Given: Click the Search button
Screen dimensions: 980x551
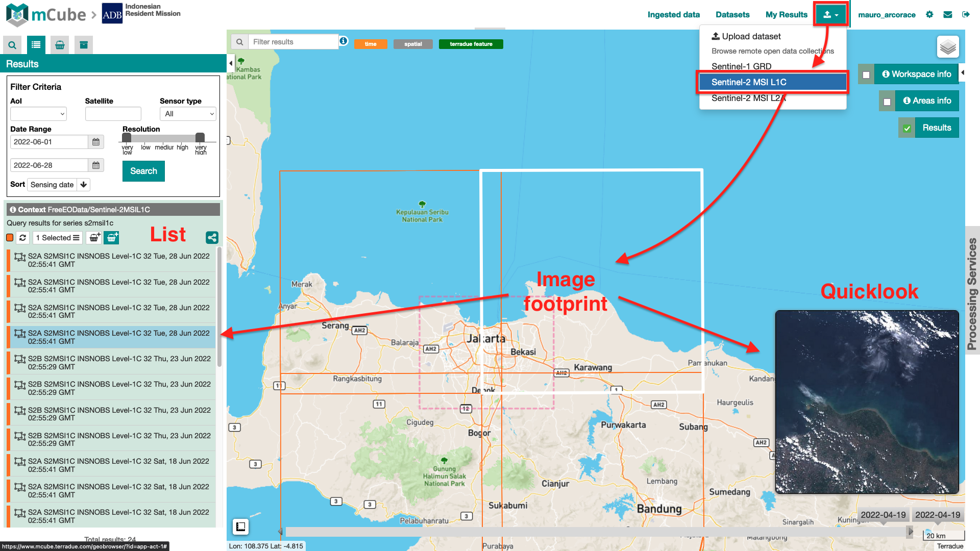Looking at the screenshot, I should click(x=143, y=171).
